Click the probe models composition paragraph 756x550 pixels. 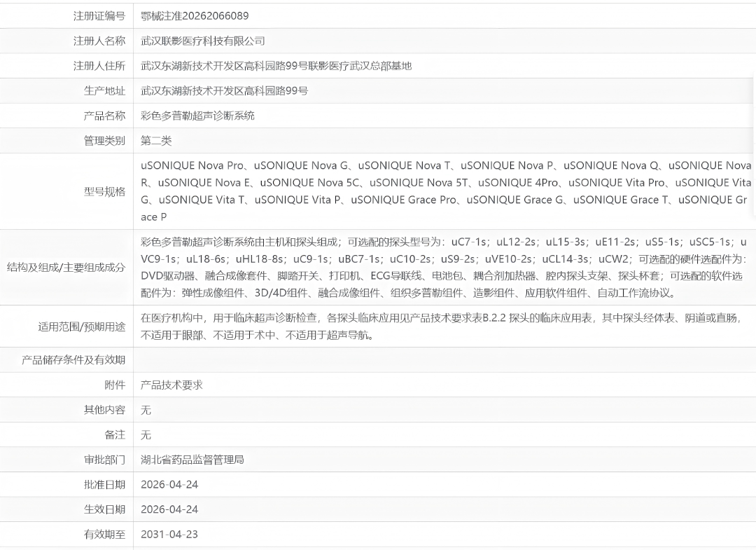tap(444, 267)
